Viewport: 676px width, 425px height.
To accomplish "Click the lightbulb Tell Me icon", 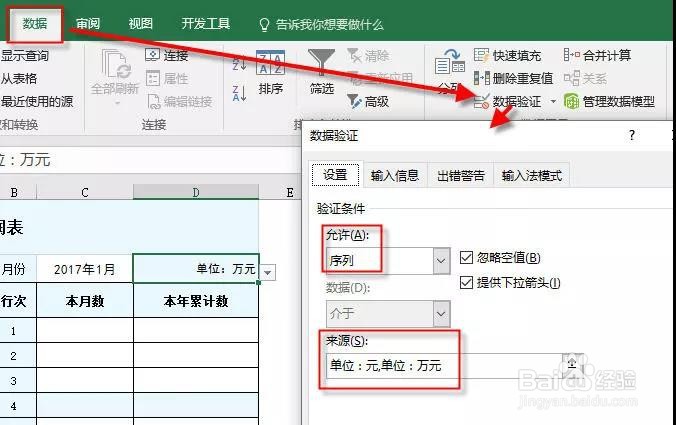I will pos(264,25).
